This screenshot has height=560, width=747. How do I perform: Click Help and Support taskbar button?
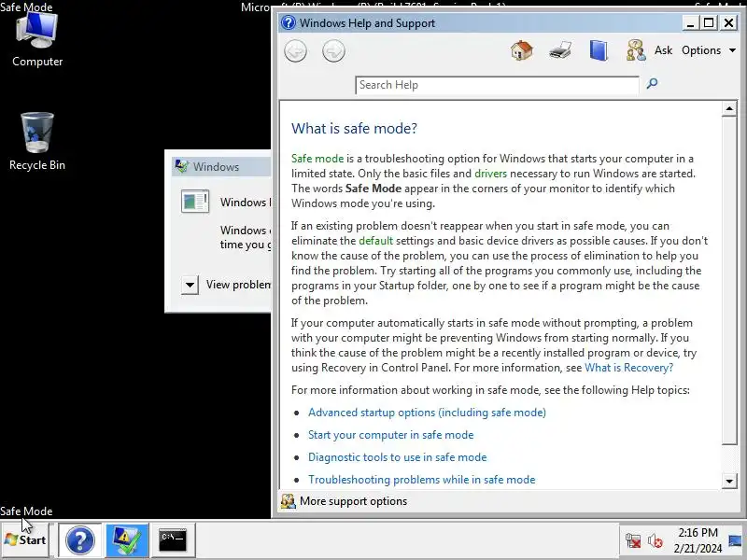click(80, 540)
